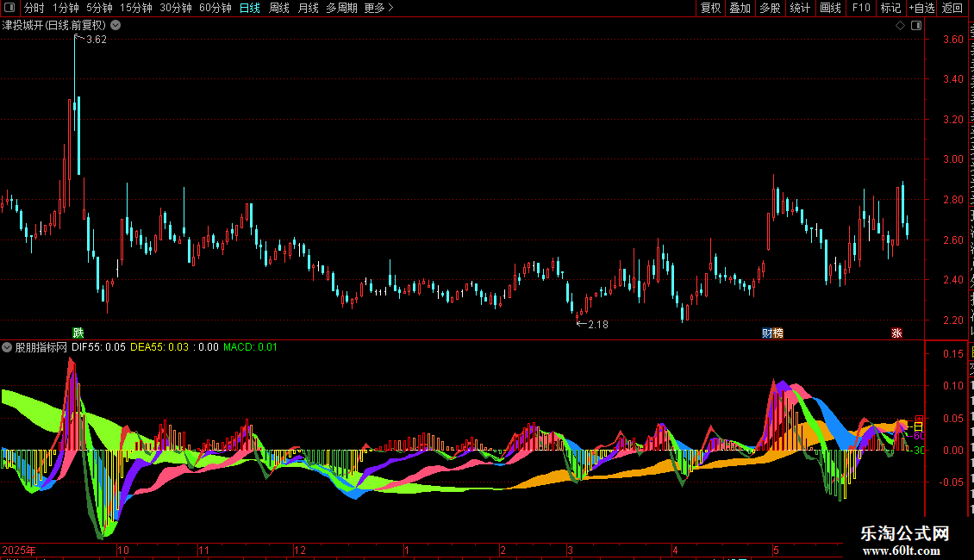
Task: Click the panel layout icon at top-left
Action: click(x=9, y=8)
